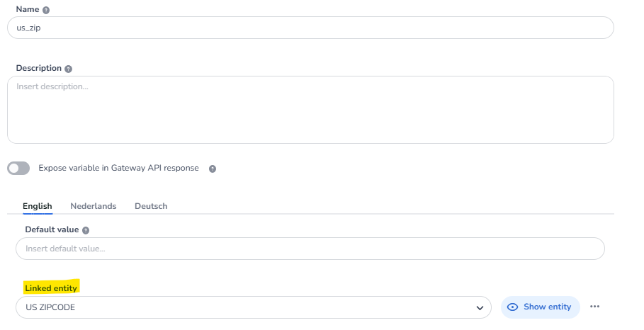
Task: Switch to the Deutsch language tab
Action: pos(151,206)
